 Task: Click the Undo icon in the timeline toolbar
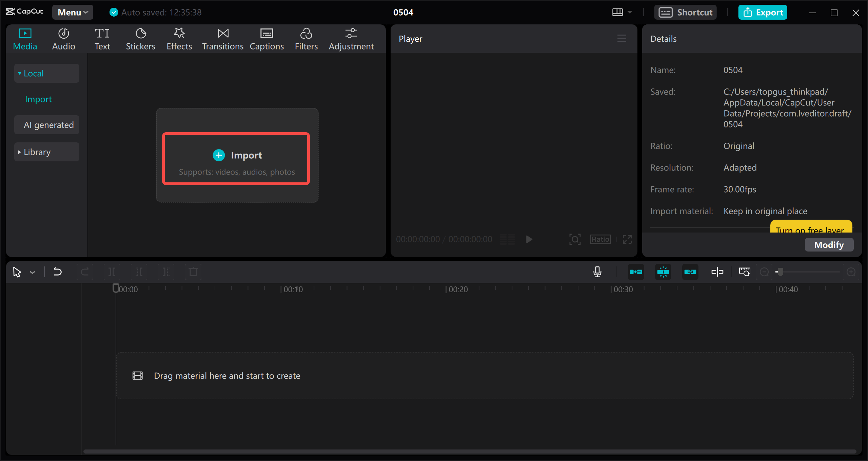tap(58, 272)
